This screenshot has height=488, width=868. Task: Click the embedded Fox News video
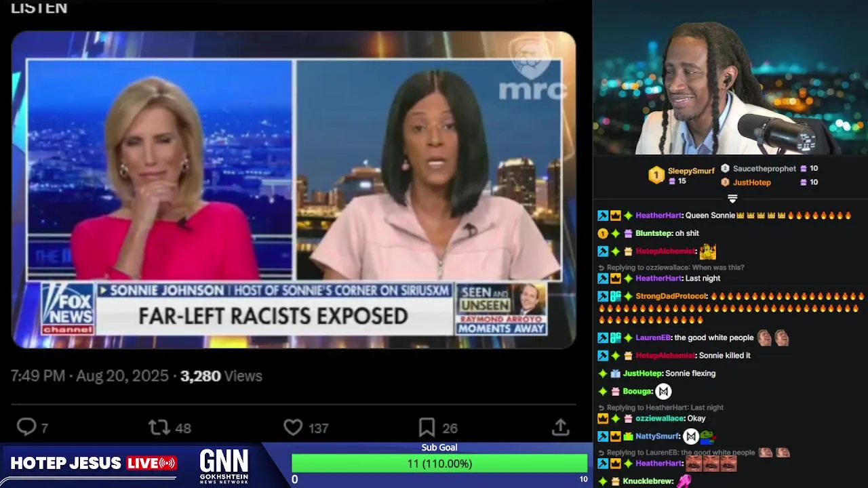coord(294,190)
